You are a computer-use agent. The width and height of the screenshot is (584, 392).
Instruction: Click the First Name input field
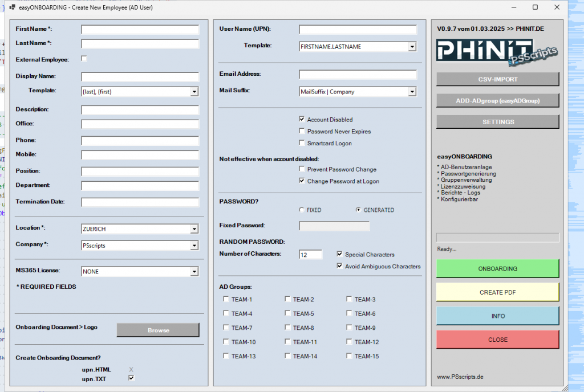[x=140, y=30]
